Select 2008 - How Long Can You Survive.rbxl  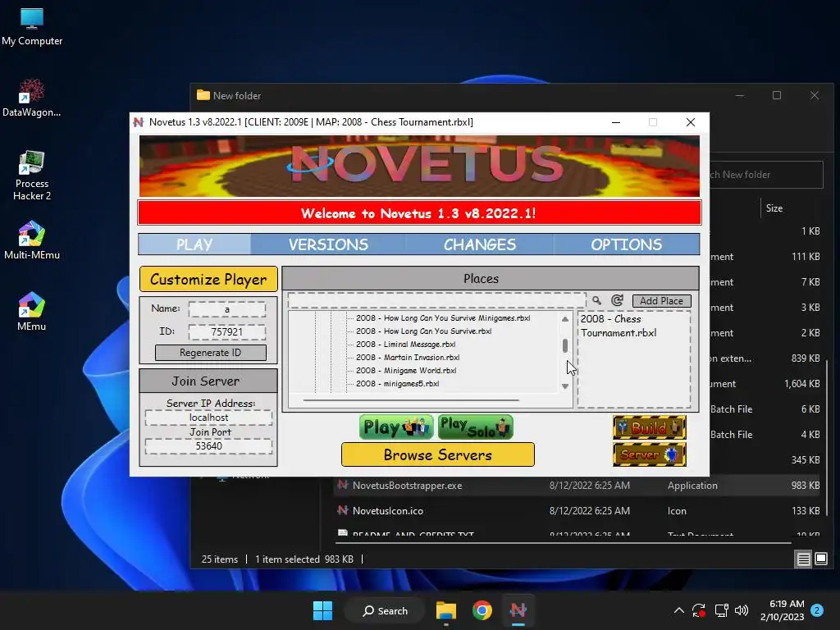[424, 331]
